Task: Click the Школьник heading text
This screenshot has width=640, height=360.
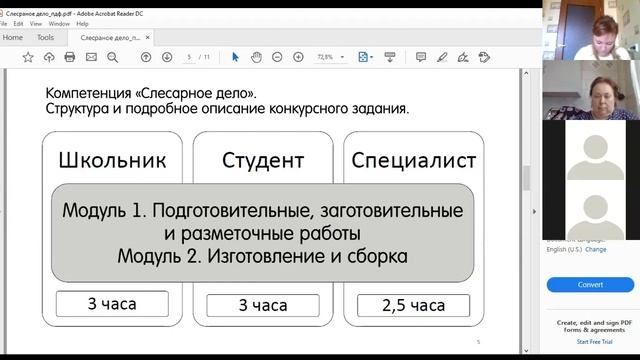Action: tap(112, 160)
